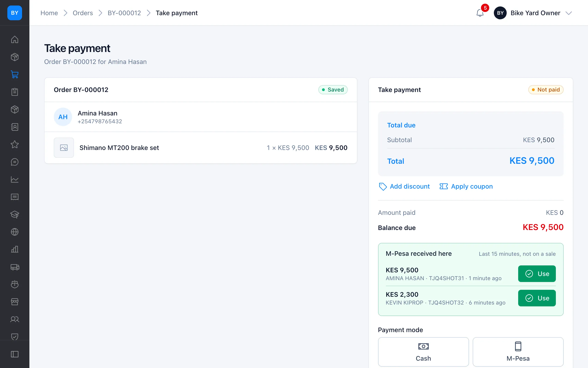Image resolution: width=588 pixels, height=368 pixels.
Task: Open the shopping cart sidebar icon
Action: pos(14,75)
